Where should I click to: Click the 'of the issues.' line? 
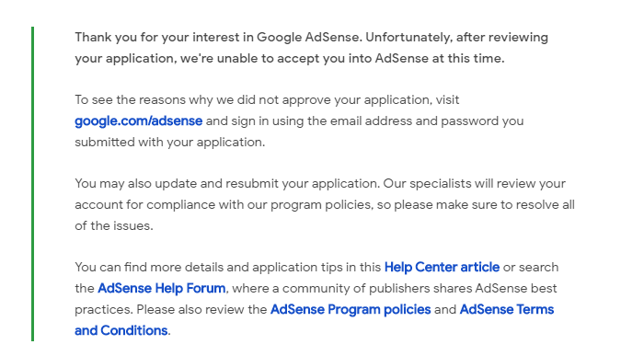[114, 226]
